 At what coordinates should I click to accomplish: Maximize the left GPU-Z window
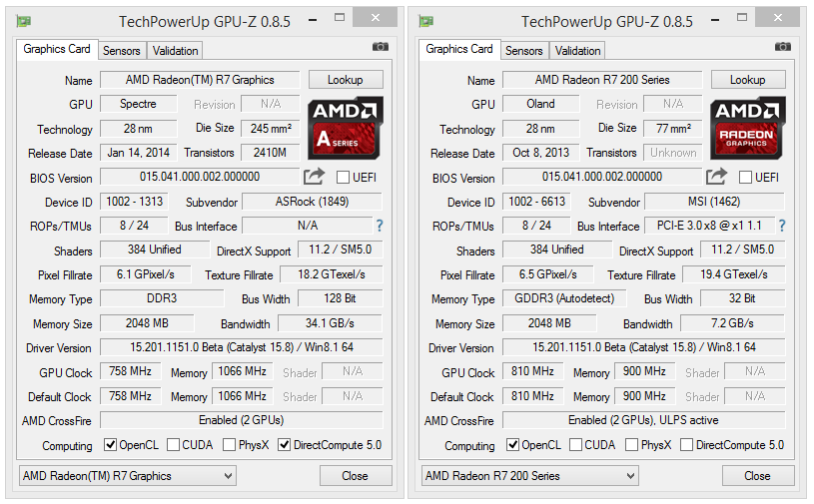click(x=340, y=18)
